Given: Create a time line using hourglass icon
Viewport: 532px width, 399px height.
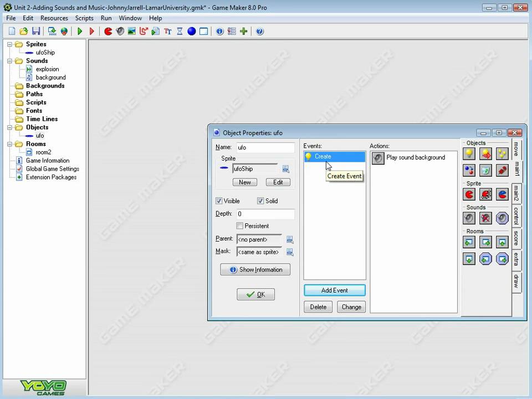Looking at the screenshot, I should pyautogui.click(x=180, y=32).
